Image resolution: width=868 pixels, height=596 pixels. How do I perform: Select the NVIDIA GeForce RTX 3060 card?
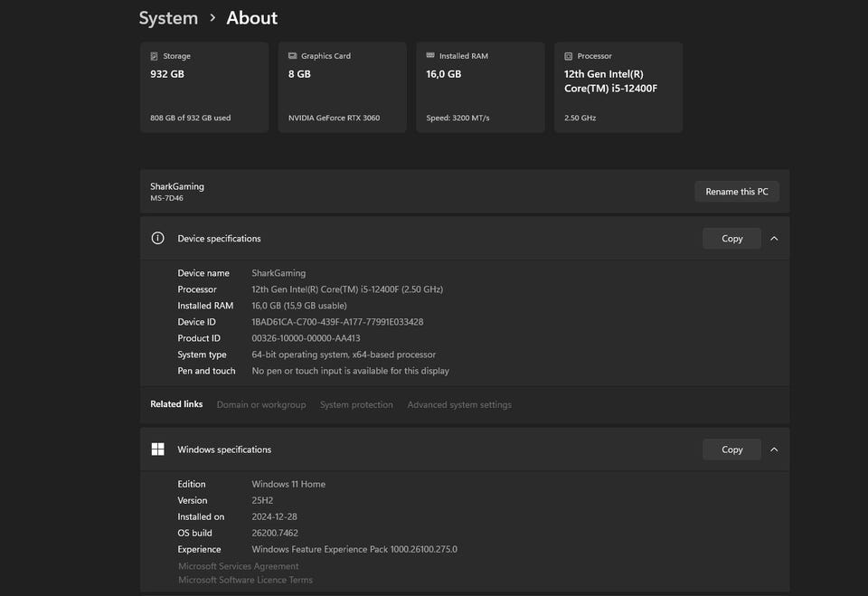(x=342, y=88)
